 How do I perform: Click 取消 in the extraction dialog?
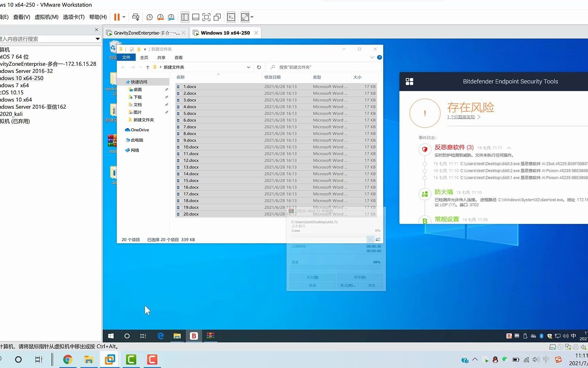pyautogui.click(x=312, y=286)
